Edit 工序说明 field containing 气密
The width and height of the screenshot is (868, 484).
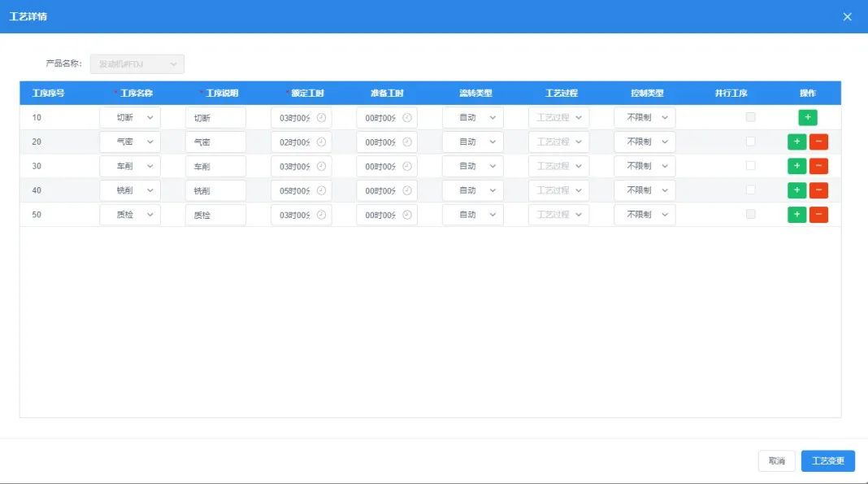[x=215, y=142]
